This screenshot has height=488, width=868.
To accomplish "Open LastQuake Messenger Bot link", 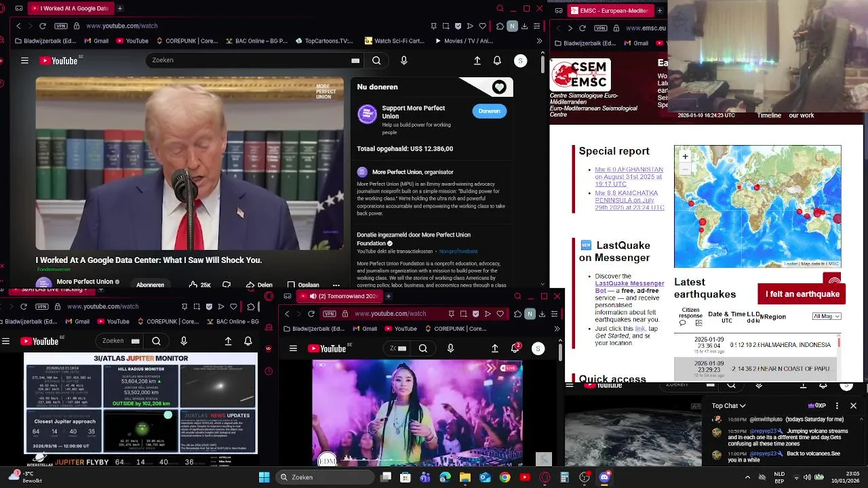I will 629,287.
